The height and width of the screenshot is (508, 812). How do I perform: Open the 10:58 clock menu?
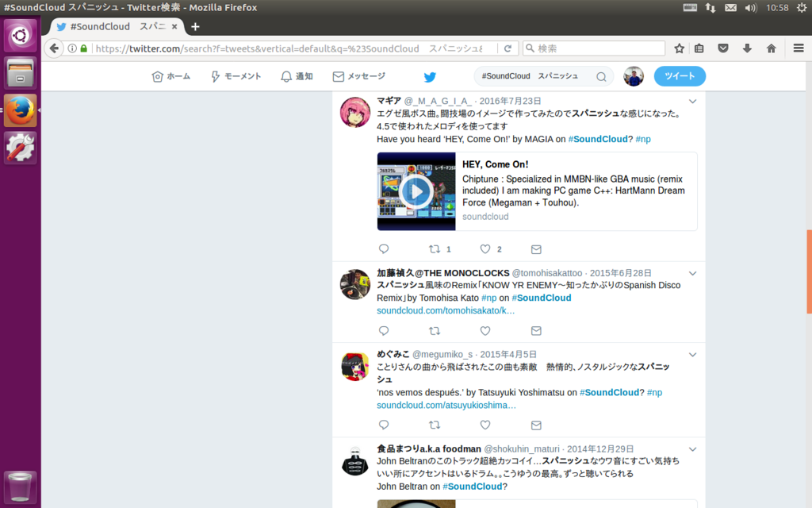coord(777,8)
